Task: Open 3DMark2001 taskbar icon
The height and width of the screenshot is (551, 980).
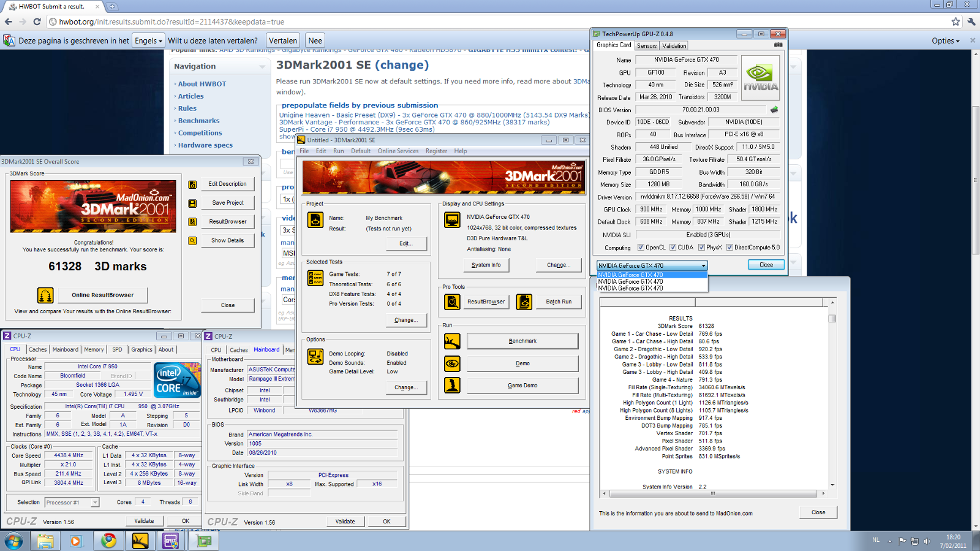Action: [140, 541]
